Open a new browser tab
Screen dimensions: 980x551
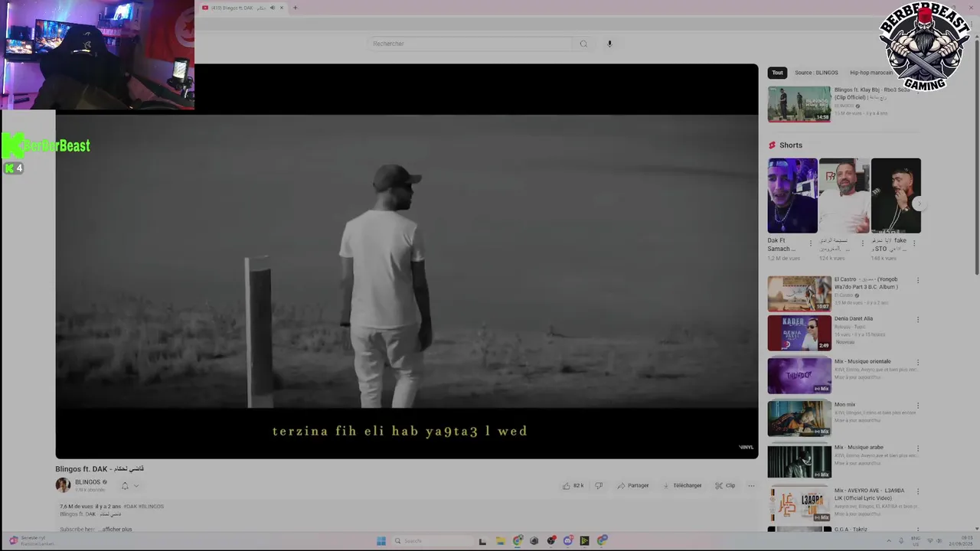[295, 8]
